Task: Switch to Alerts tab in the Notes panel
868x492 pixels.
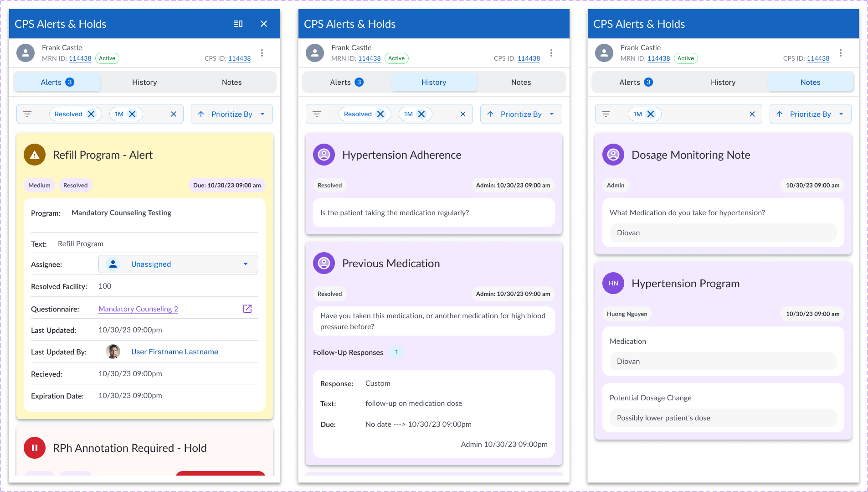Action: pyautogui.click(x=635, y=82)
